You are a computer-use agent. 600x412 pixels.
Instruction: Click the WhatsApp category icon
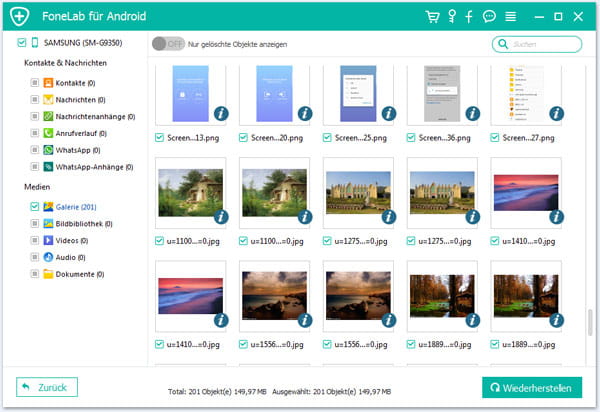47,150
